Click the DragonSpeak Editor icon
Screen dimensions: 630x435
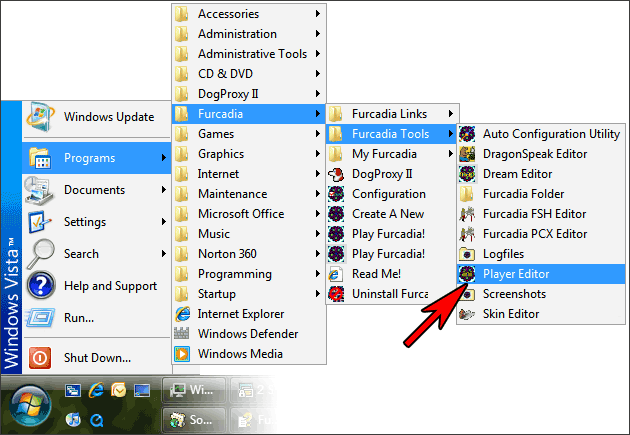[x=467, y=154]
